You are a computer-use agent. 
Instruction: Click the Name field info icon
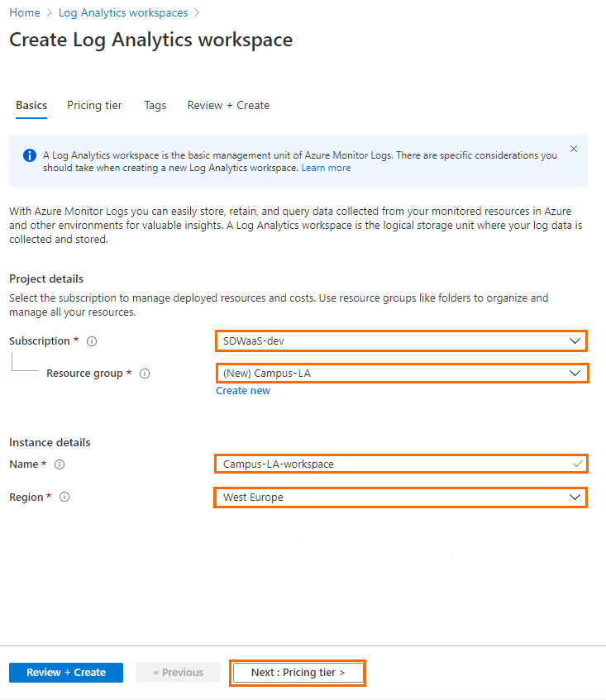pos(60,464)
